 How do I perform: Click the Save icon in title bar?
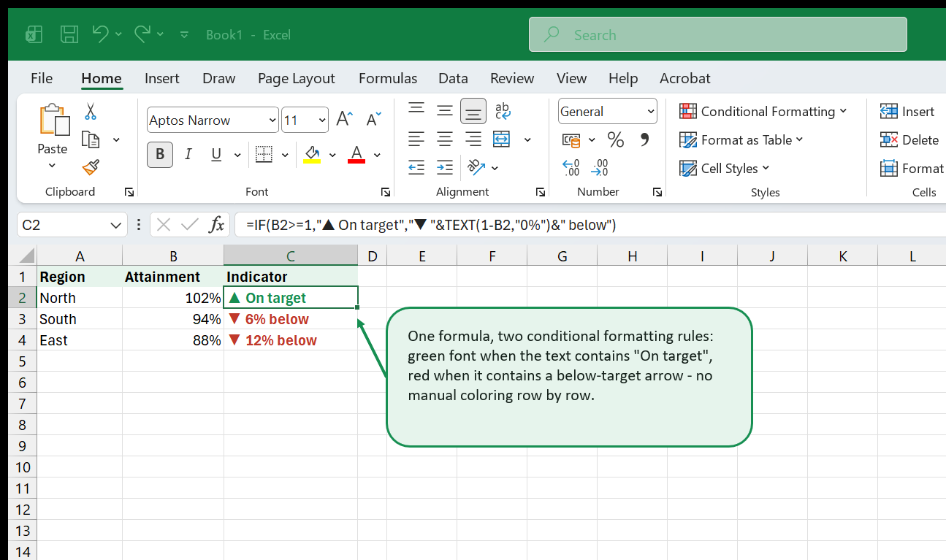pos(69,34)
